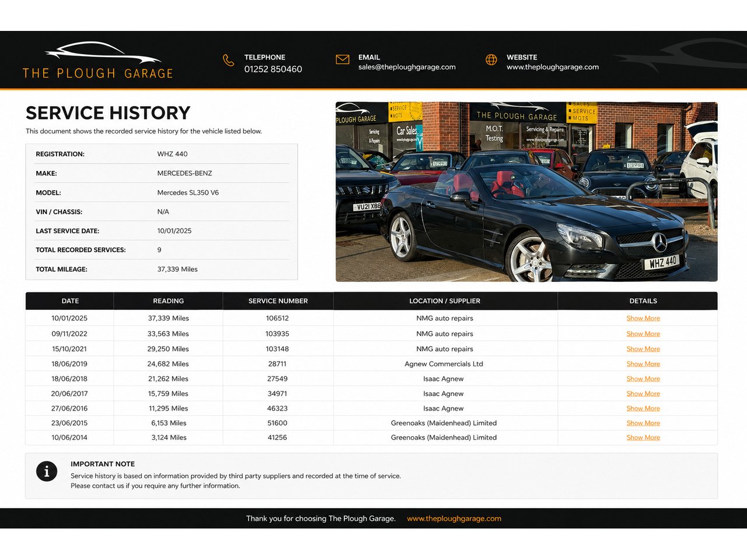Click the LOCATION / SUPPLIER column header
This screenshot has width=747, height=560.
pos(445,301)
